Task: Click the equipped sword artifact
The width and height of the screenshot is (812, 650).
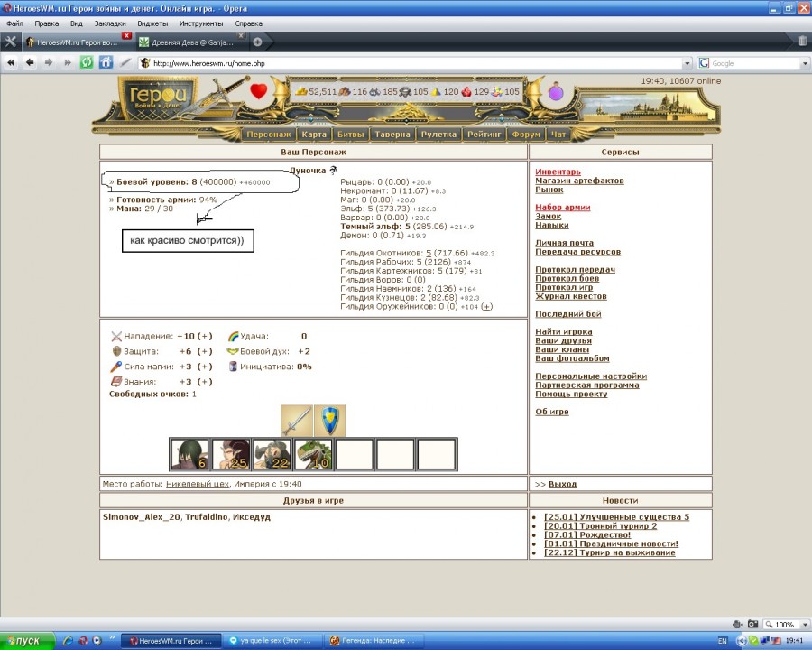Action: tap(297, 421)
